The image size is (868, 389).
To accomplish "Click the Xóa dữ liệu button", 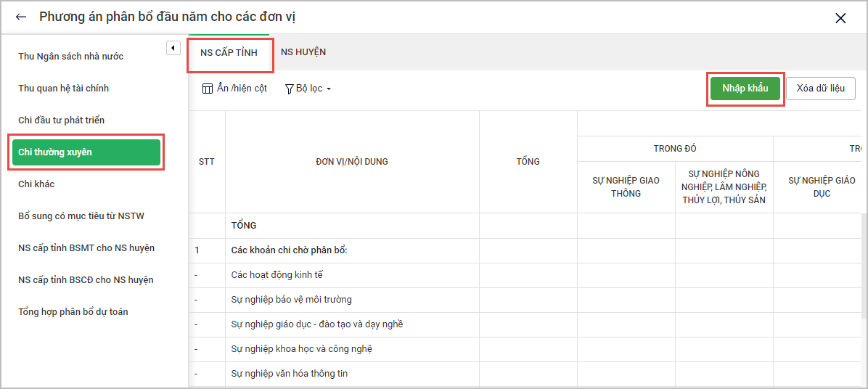I will point(820,89).
